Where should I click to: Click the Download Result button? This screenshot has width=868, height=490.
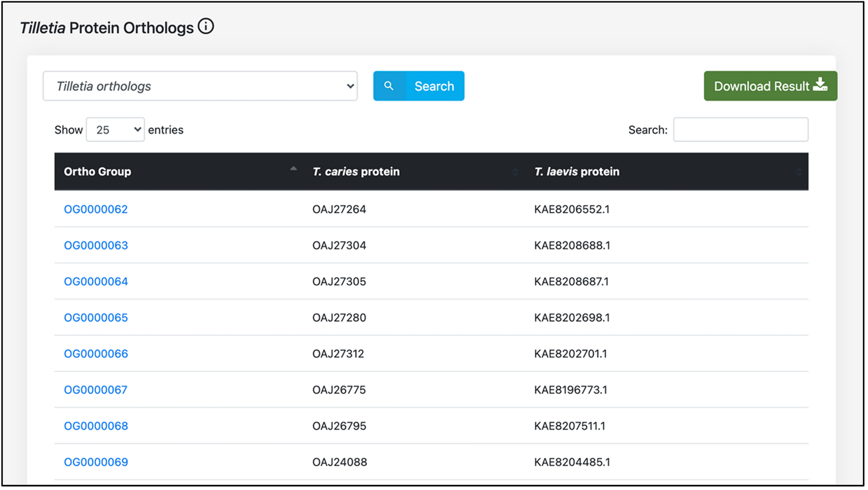tap(771, 86)
